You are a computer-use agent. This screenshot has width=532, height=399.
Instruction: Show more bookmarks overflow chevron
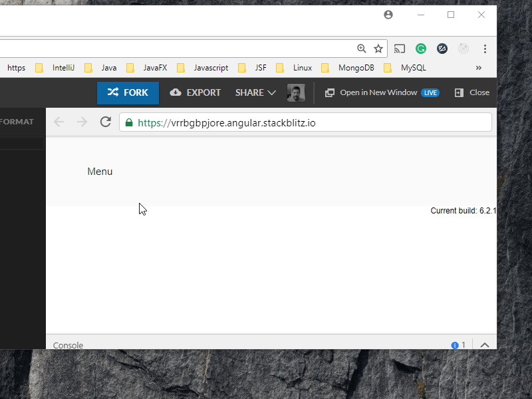pyautogui.click(x=478, y=68)
